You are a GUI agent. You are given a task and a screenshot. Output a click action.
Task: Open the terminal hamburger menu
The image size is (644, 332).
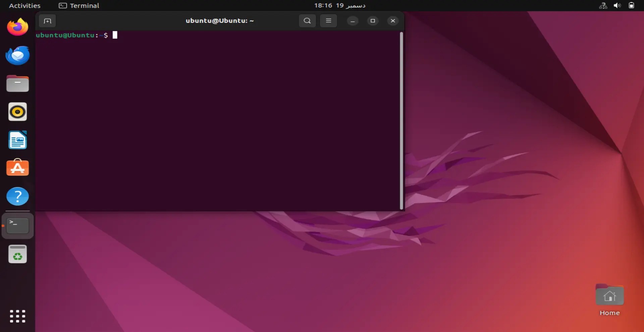tap(328, 20)
